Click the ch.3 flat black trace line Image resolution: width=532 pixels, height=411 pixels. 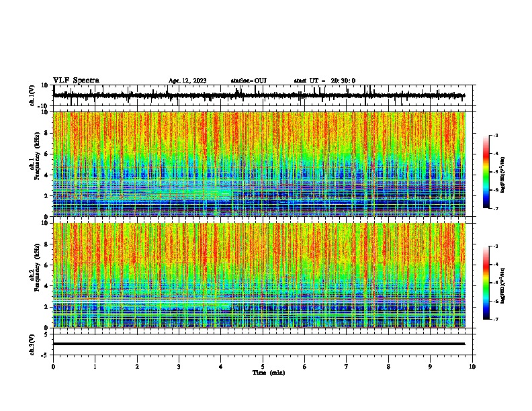[x=259, y=344]
